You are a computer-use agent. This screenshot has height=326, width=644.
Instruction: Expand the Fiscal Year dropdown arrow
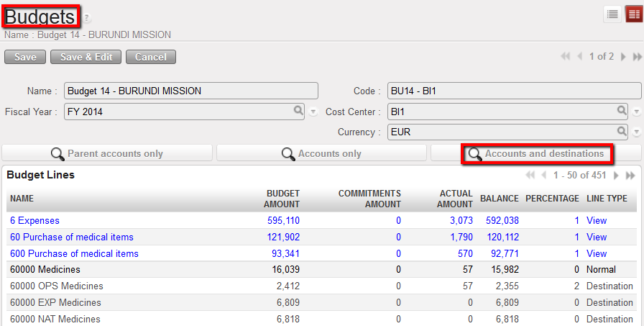313,112
